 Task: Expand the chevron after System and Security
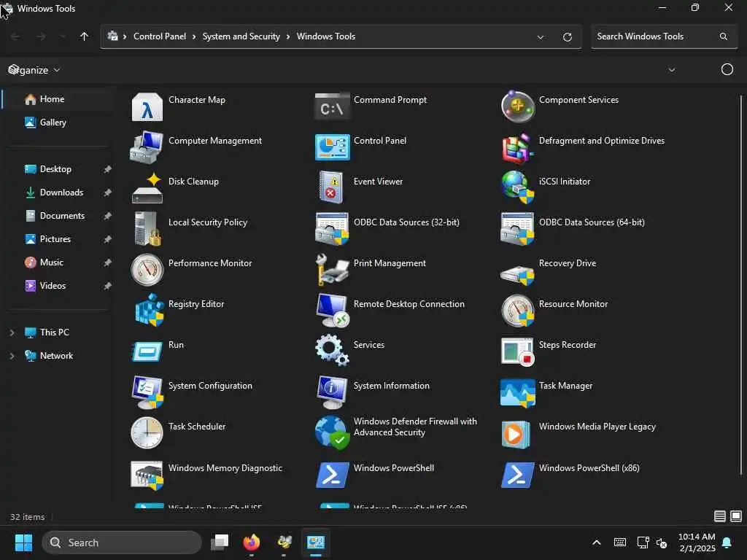pos(288,36)
